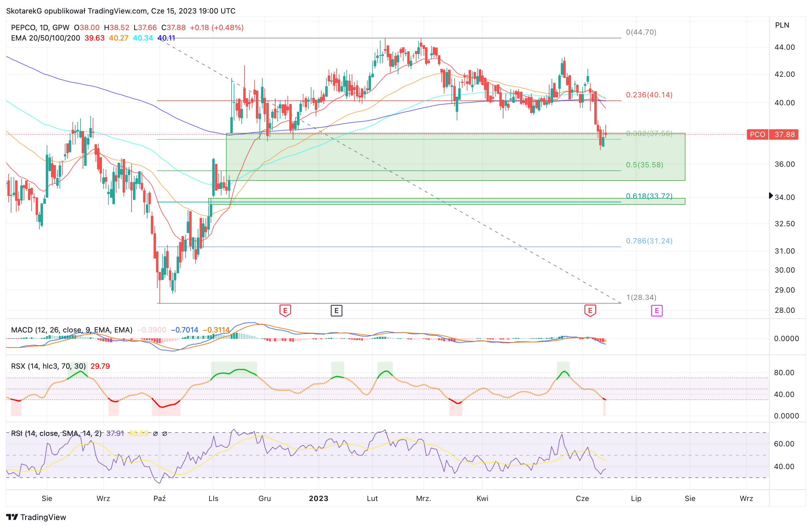Click the 0(44.70) Fibonacci top label
812x528 pixels.
[641, 32]
